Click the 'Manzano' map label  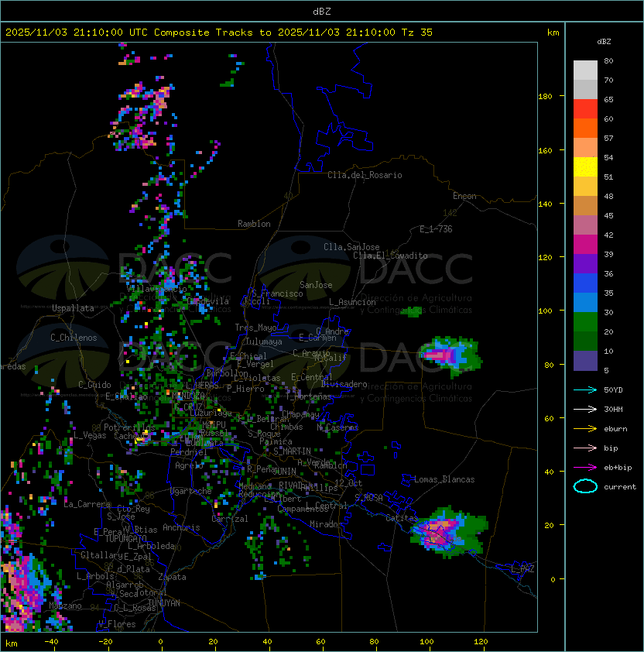click(x=65, y=606)
